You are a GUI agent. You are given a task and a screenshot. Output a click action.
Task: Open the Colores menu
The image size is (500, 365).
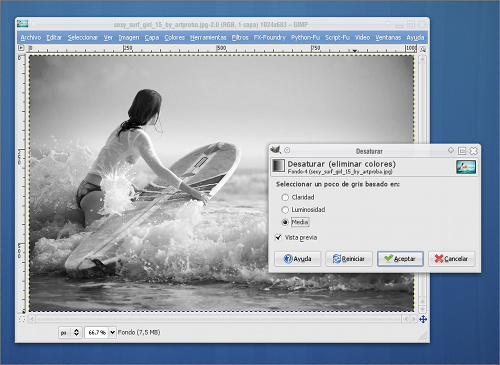[x=175, y=37]
